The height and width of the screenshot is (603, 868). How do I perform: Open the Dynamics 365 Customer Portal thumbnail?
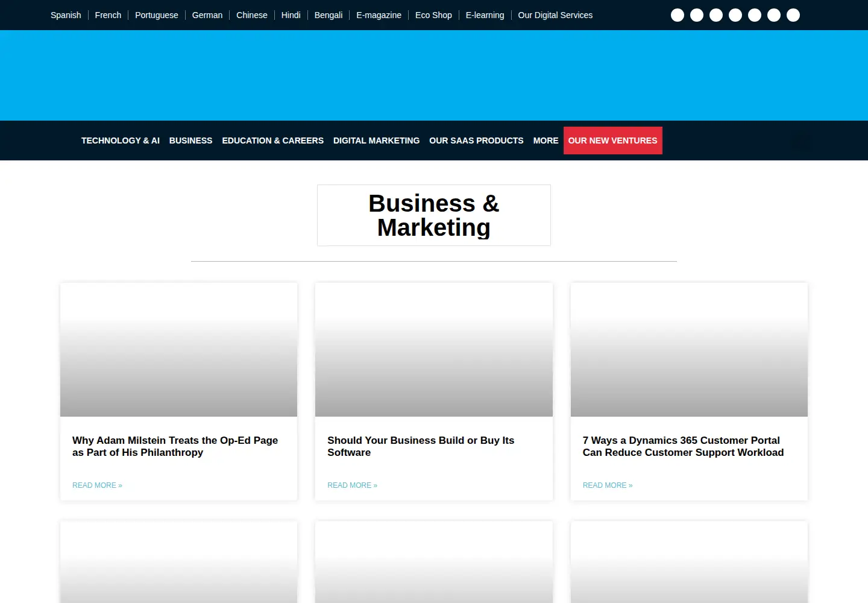click(x=689, y=350)
